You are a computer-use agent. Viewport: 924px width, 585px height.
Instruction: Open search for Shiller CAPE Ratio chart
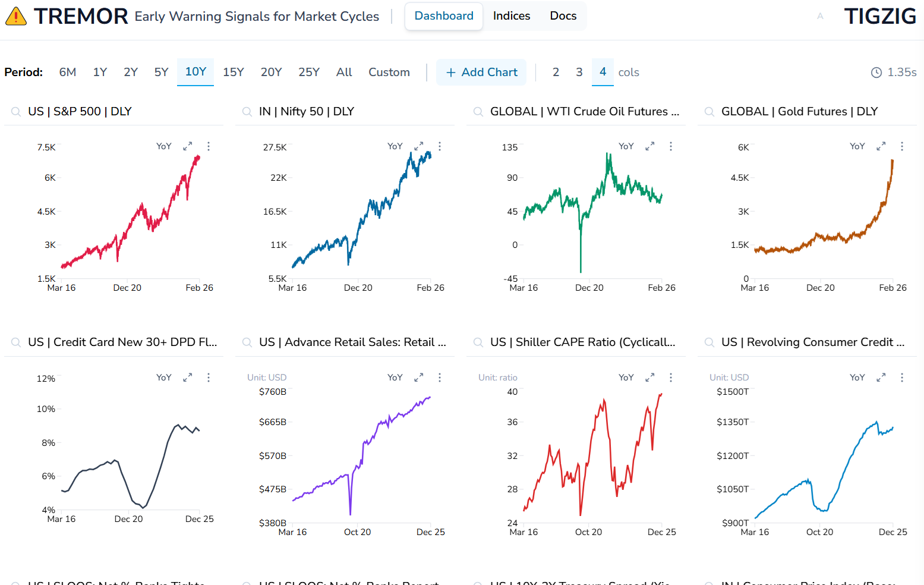[x=478, y=342]
